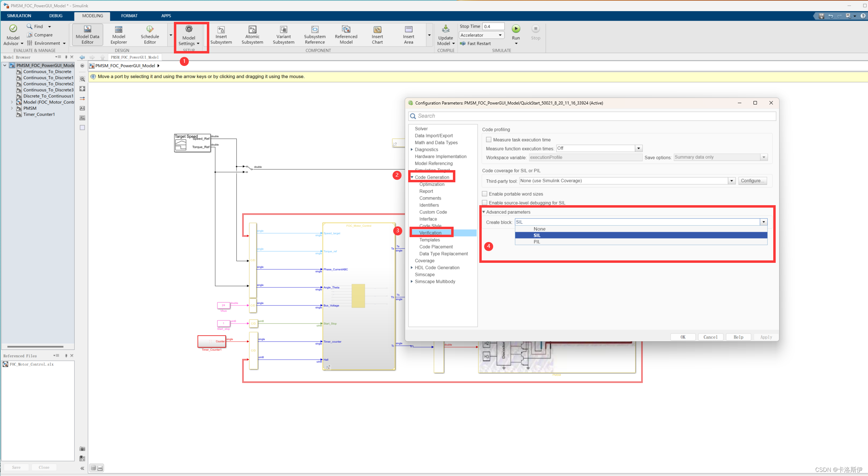Open Model Settings gear icon
The image size is (868, 476).
(x=189, y=29)
